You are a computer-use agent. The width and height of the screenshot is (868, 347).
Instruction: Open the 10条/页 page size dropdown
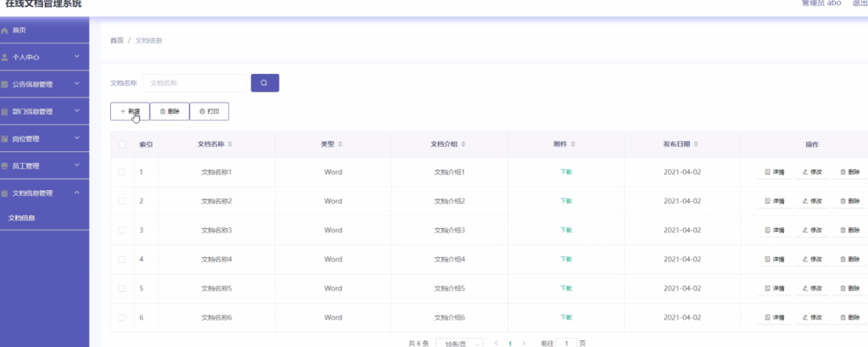tap(459, 343)
